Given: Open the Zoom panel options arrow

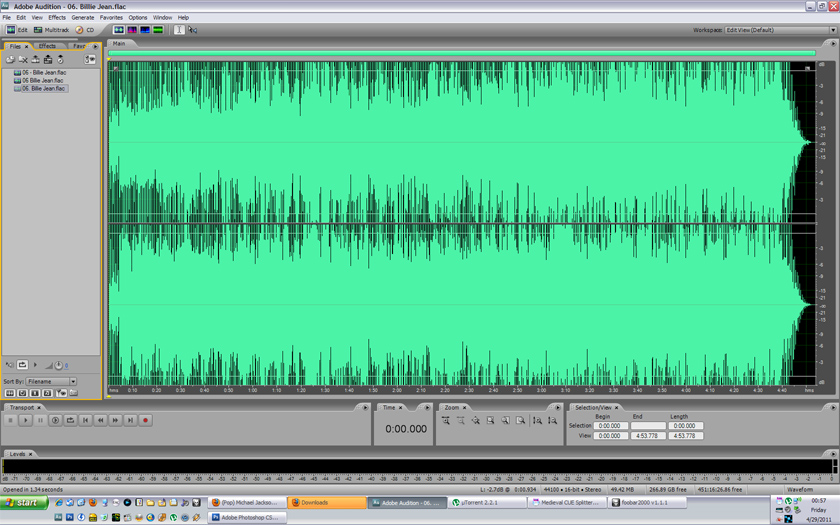Looking at the screenshot, I should pos(558,408).
